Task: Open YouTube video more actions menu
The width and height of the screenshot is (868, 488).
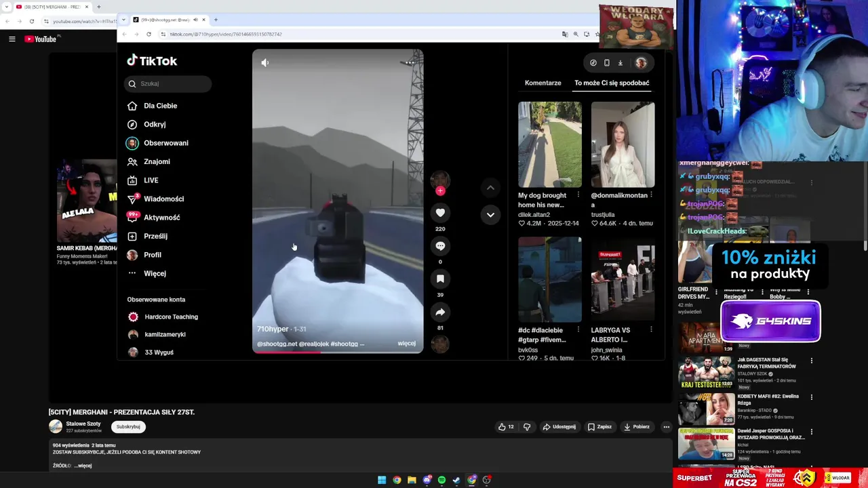Action: point(667,427)
